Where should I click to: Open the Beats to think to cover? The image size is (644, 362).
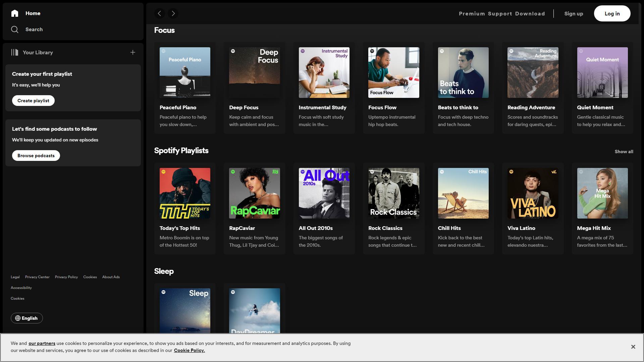pos(463,72)
